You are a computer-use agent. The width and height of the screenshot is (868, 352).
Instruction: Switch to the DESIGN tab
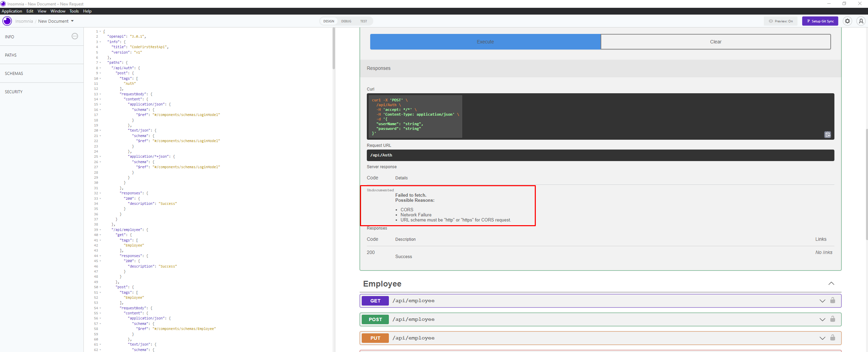328,21
